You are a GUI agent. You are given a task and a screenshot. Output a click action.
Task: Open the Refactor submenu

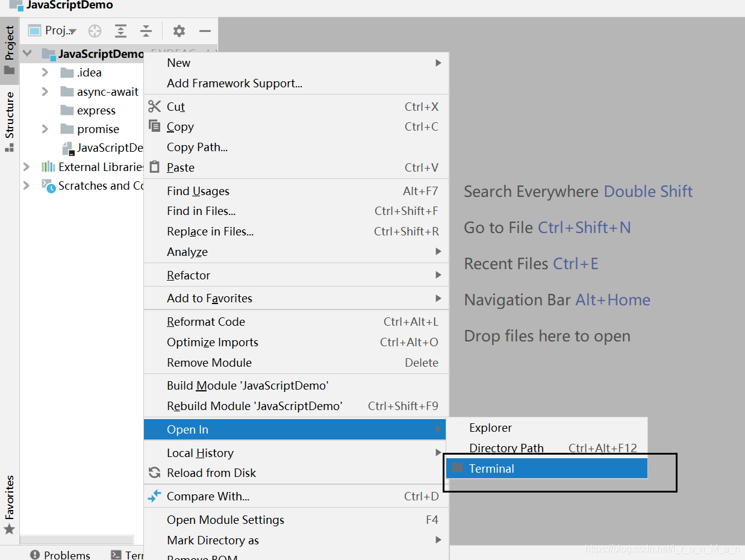click(296, 275)
